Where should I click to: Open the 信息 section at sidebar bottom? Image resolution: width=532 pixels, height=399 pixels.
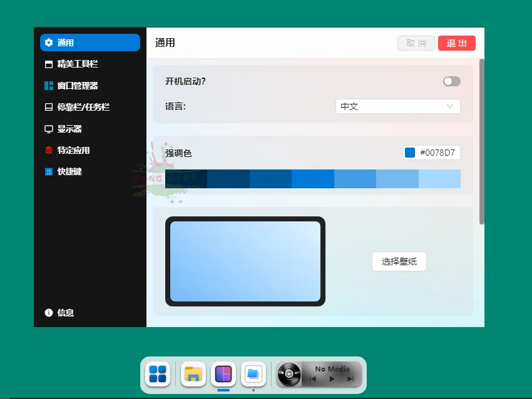[x=61, y=313]
